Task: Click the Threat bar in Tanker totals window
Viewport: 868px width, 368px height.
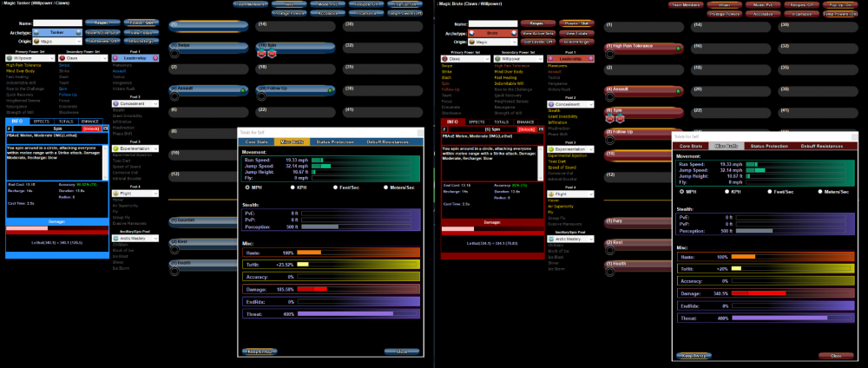Action: [331, 314]
